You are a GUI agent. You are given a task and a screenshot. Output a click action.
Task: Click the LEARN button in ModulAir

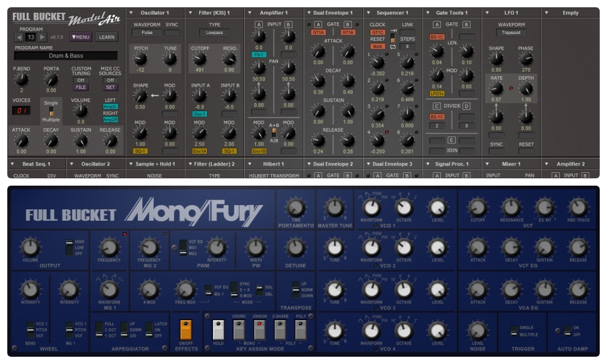click(x=106, y=37)
